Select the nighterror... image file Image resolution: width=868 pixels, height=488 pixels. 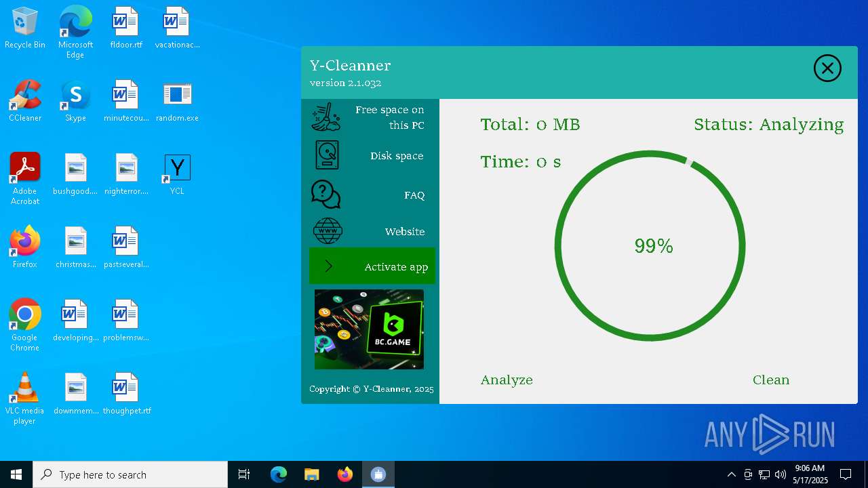coord(126,175)
